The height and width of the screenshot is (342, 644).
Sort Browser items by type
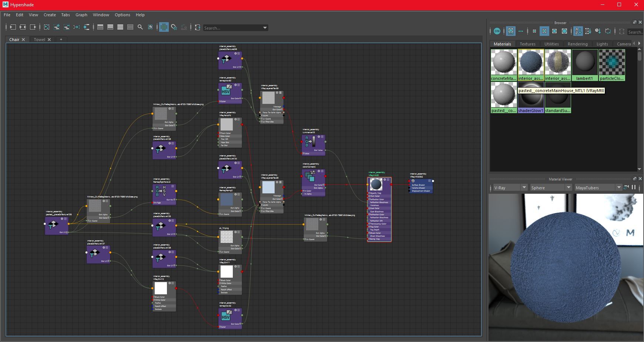click(588, 31)
